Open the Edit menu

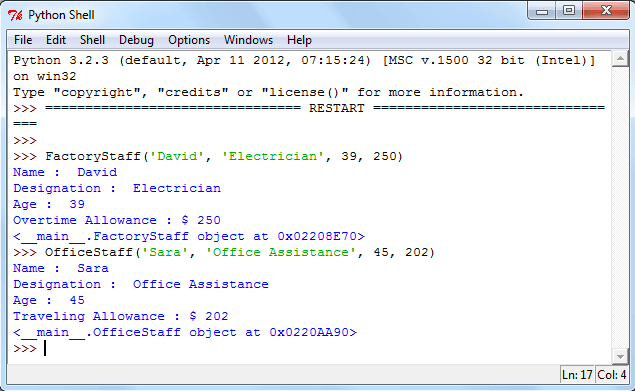point(55,40)
